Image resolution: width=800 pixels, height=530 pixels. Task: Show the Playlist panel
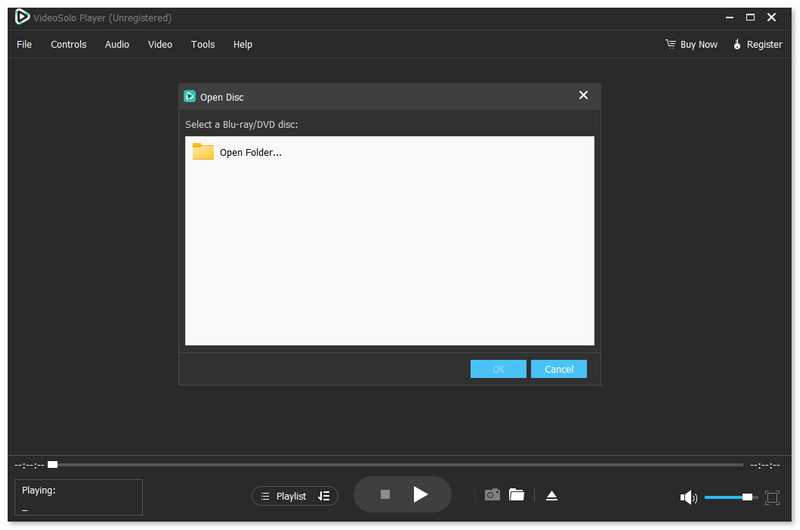pyautogui.click(x=283, y=496)
